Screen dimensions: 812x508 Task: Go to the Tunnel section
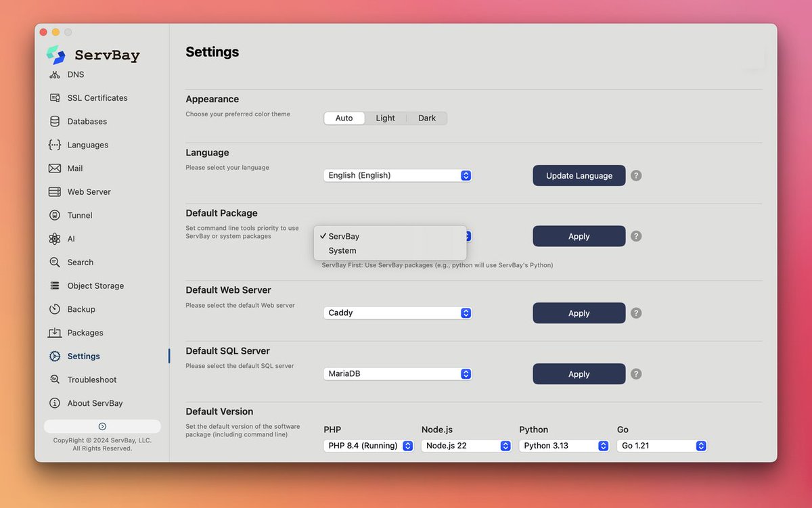[x=80, y=216]
